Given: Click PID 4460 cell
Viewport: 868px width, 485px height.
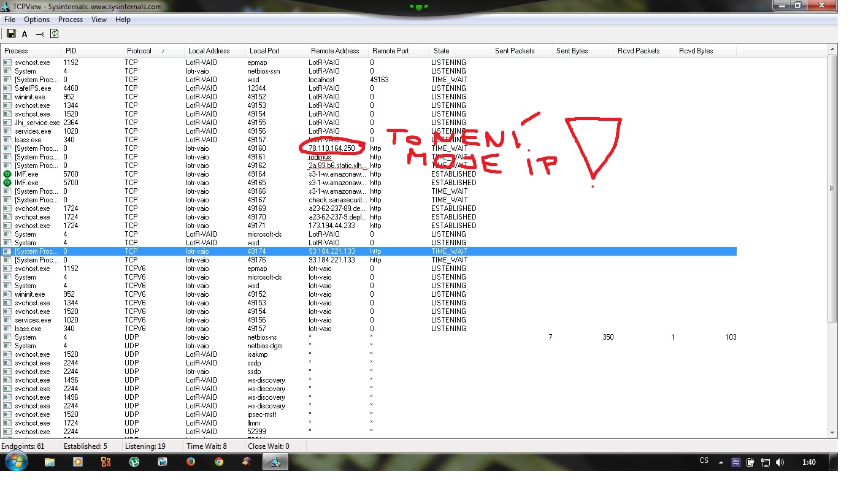Looking at the screenshot, I should tap(71, 88).
